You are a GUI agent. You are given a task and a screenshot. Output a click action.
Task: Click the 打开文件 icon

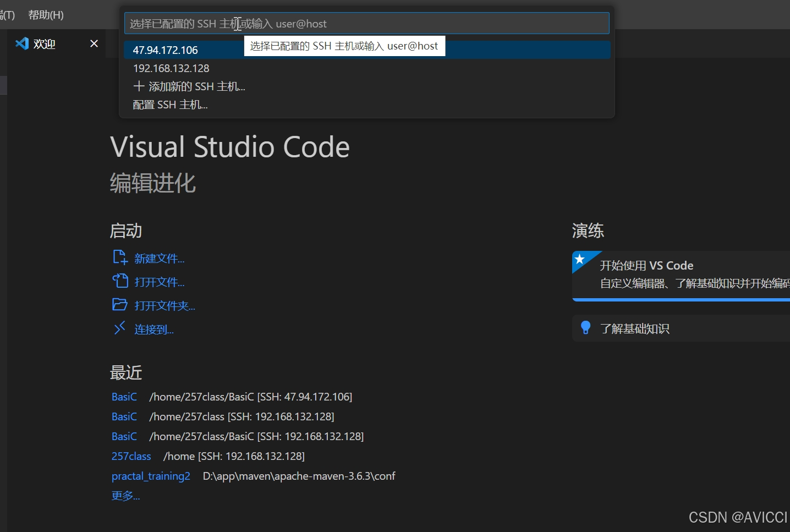coord(120,281)
